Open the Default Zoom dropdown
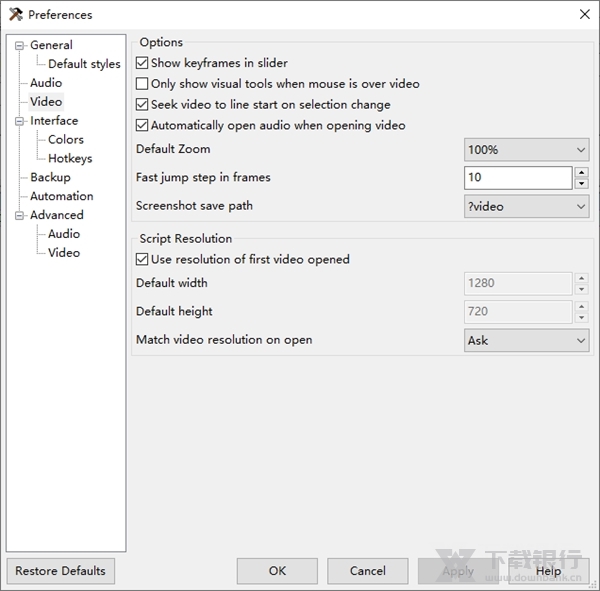This screenshot has height=591, width=600. 526,150
